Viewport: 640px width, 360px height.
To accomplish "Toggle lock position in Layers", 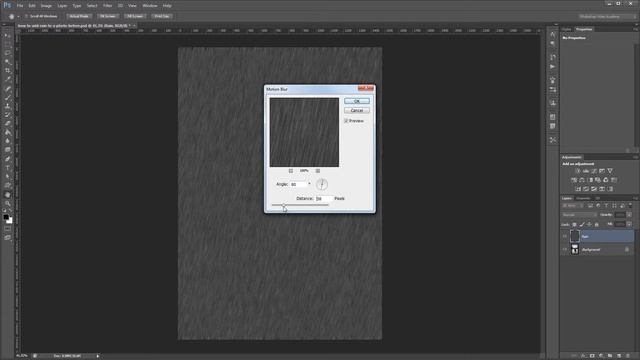I will (589, 224).
